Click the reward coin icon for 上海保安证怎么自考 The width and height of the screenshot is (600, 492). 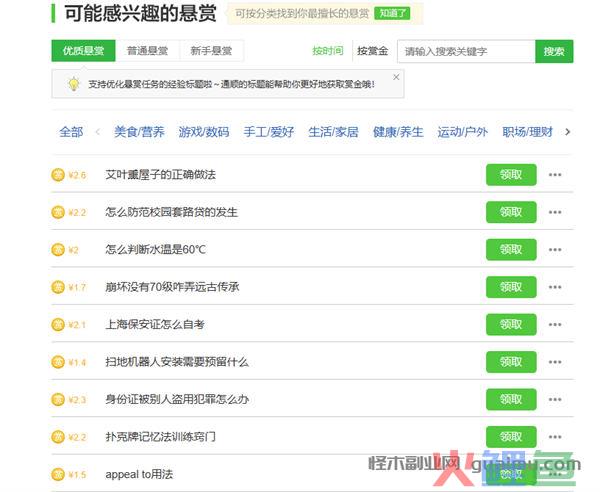(58, 324)
